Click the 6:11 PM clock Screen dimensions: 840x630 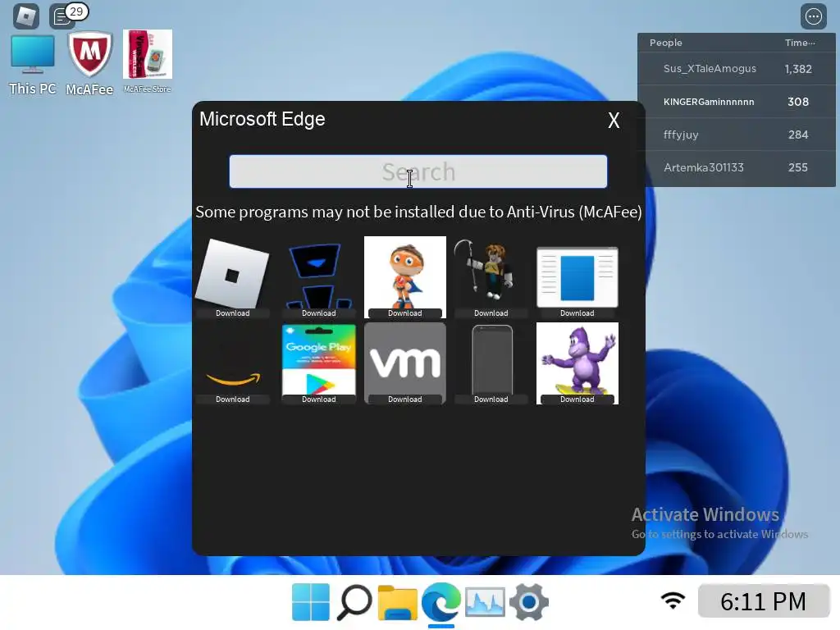[764, 601]
